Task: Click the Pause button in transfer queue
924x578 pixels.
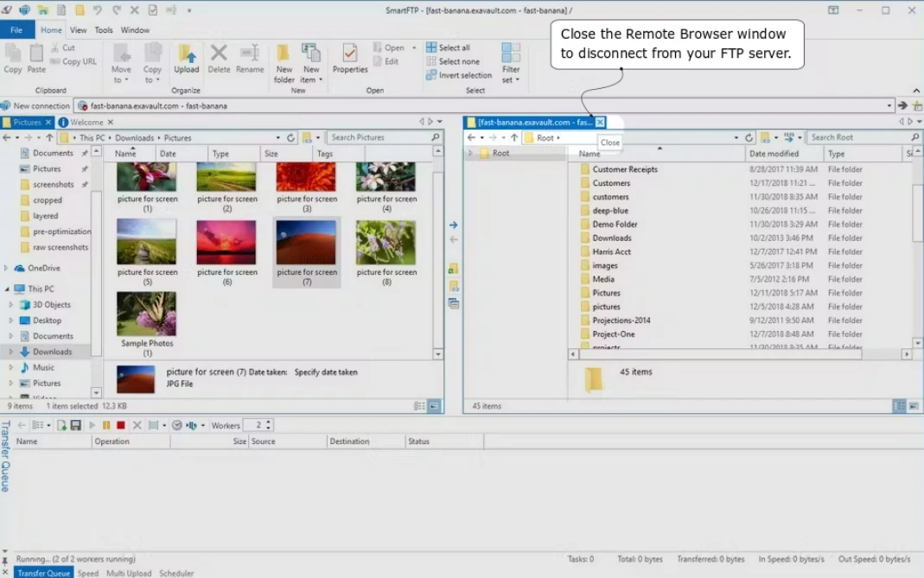Action: (106, 425)
